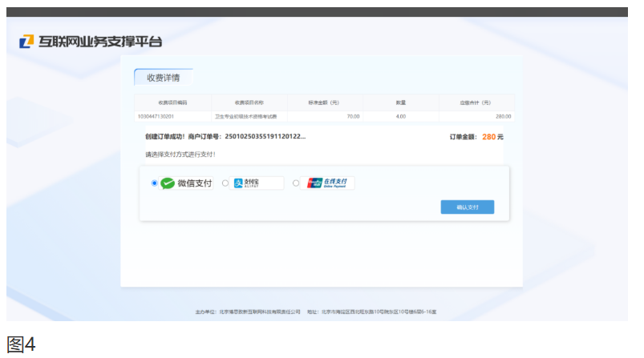Select the UnionPay 在线支付 radio button

tap(296, 183)
